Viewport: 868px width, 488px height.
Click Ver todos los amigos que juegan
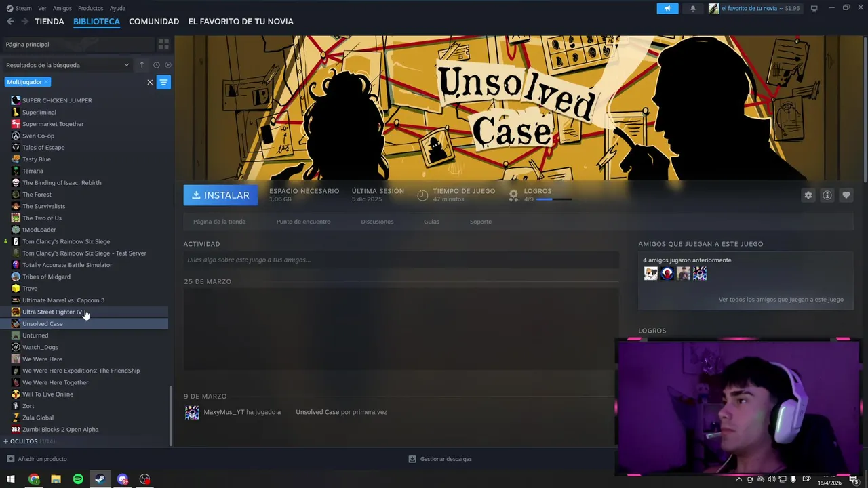(781, 299)
